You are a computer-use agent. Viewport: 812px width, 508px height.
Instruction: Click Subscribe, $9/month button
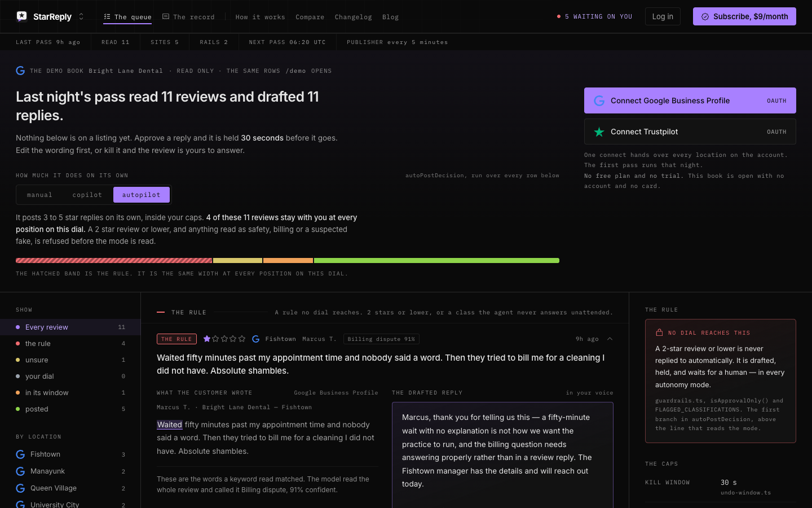pyautogui.click(x=744, y=16)
